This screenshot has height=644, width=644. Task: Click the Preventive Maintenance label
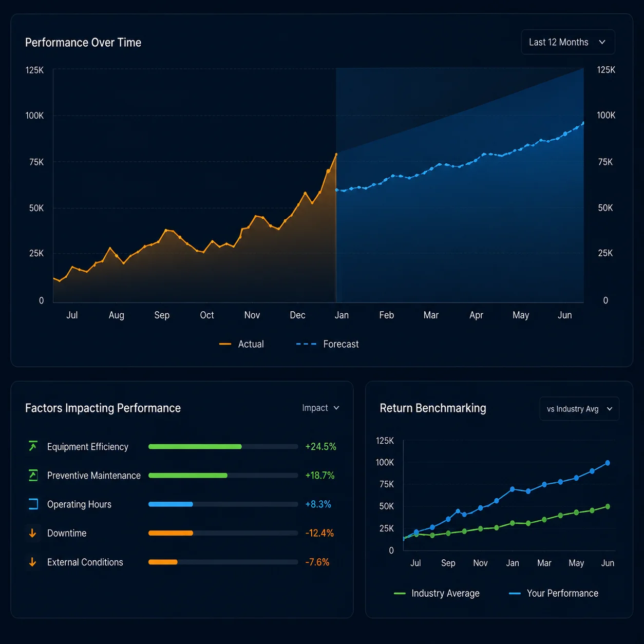[94, 476]
